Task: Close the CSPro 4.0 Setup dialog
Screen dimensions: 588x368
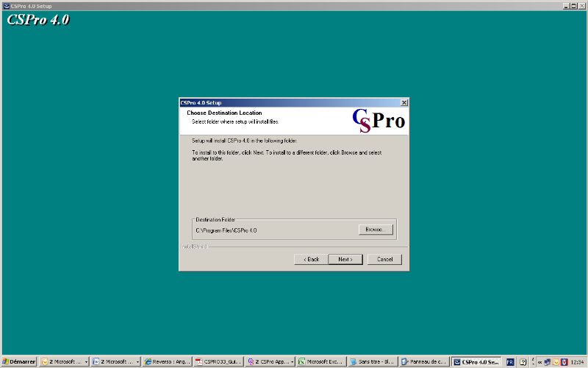Action: pyautogui.click(x=404, y=102)
